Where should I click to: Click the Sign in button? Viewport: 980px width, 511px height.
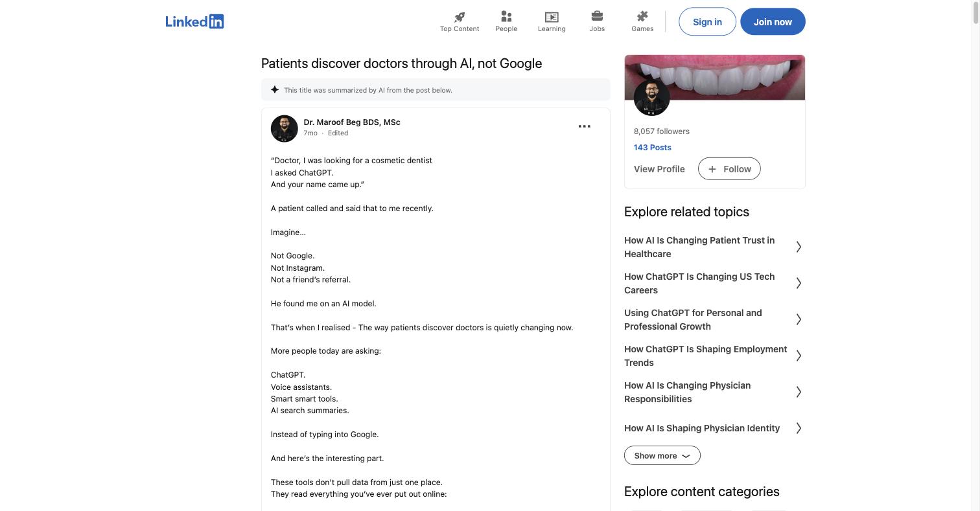[707, 22]
